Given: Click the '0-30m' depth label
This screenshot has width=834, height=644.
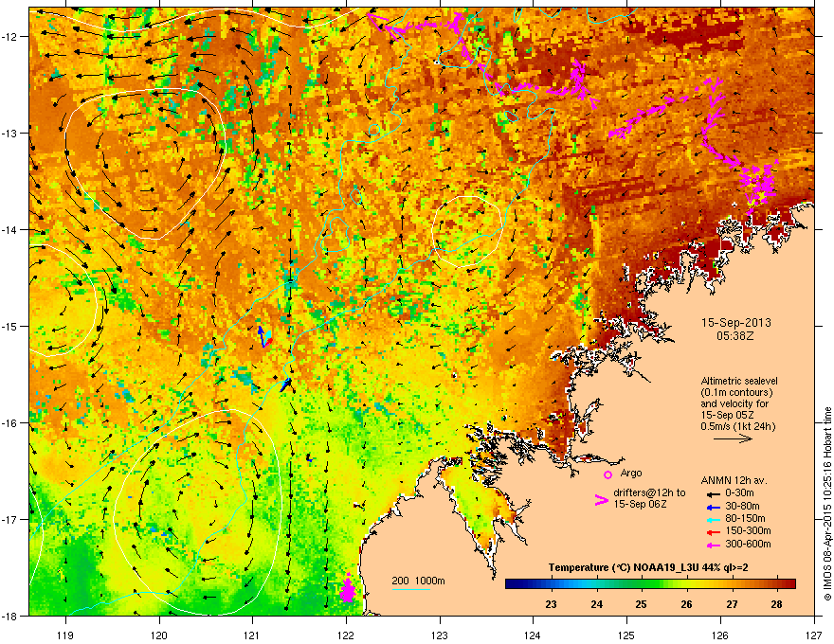Looking at the screenshot, I should pos(739,493).
